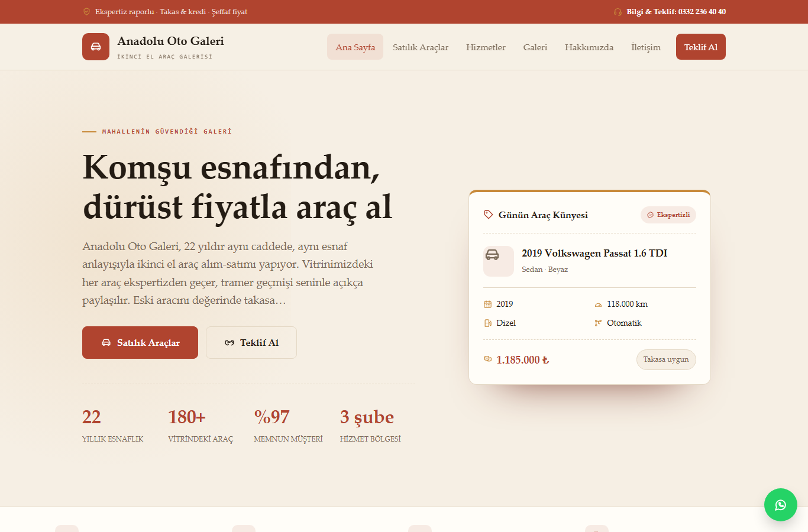The image size is (808, 532).
Task: Click the outlined Teklif Al hero button
Action: pyautogui.click(x=251, y=342)
